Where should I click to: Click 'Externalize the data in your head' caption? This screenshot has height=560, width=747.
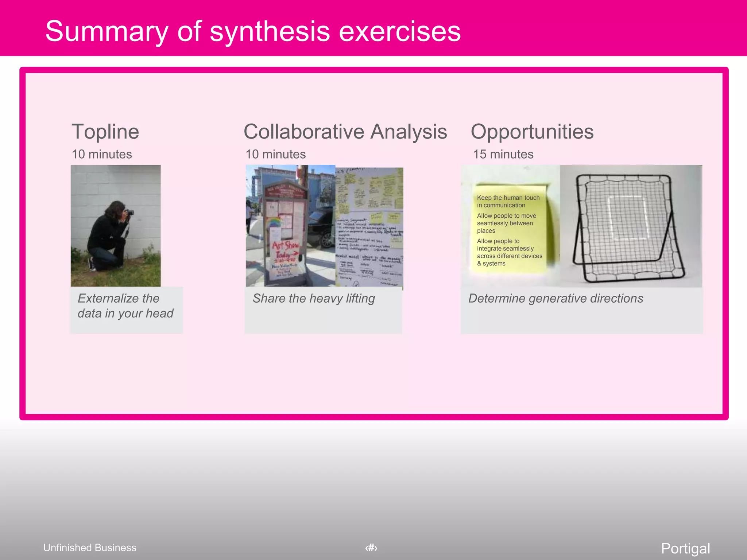click(125, 306)
